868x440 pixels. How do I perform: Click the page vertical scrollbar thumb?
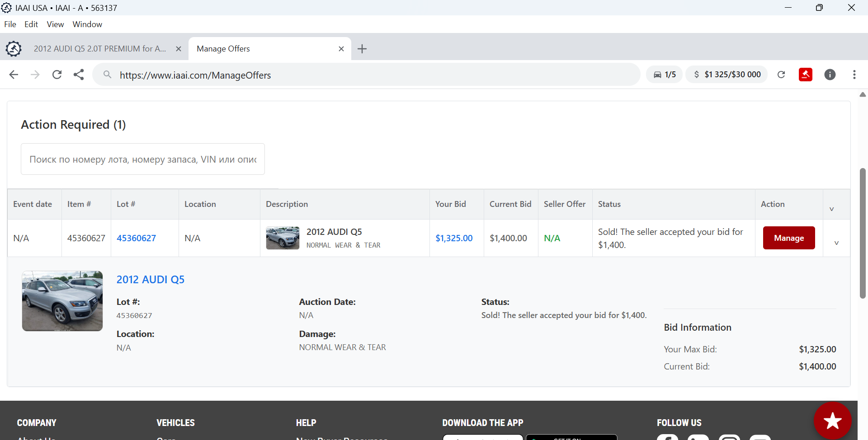coord(863,233)
